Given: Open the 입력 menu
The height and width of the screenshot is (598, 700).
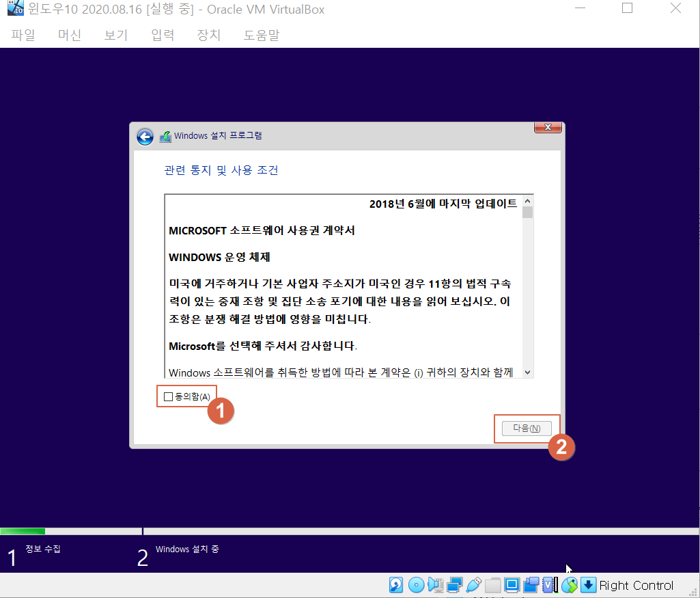Looking at the screenshot, I should [x=163, y=35].
